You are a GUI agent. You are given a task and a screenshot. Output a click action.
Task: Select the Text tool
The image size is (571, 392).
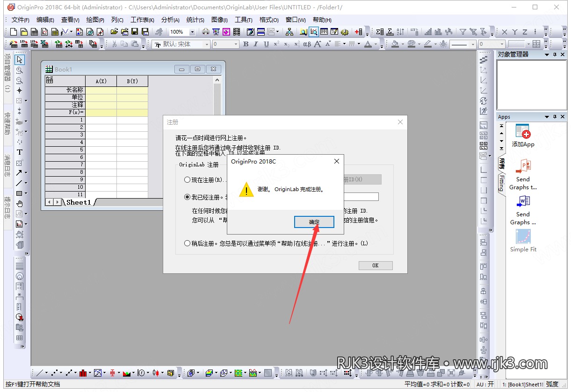coord(19,152)
